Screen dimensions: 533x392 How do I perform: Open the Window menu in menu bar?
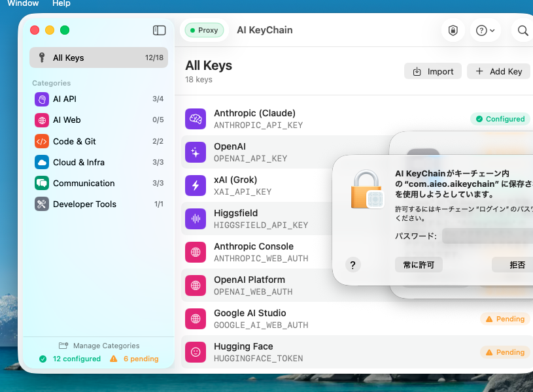point(23,3)
